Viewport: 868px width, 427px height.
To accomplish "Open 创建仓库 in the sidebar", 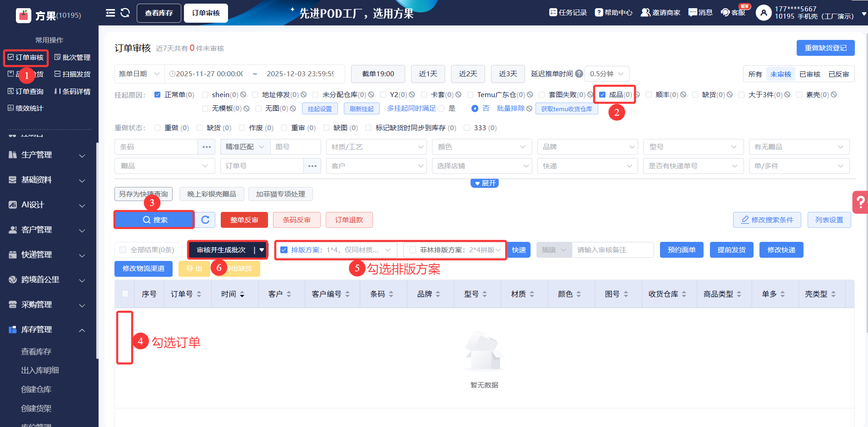I will 36,390.
